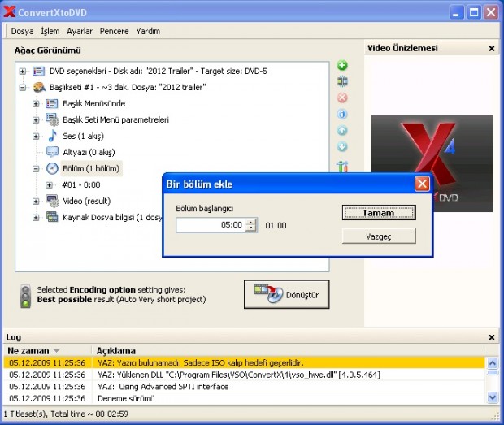
Task: Click the merge titlesets icon below add
Action: tap(342, 81)
